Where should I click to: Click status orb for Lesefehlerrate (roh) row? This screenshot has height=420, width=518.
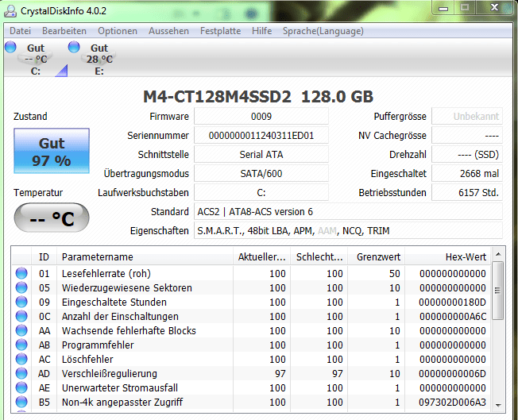pyautogui.click(x=21, y=273)
